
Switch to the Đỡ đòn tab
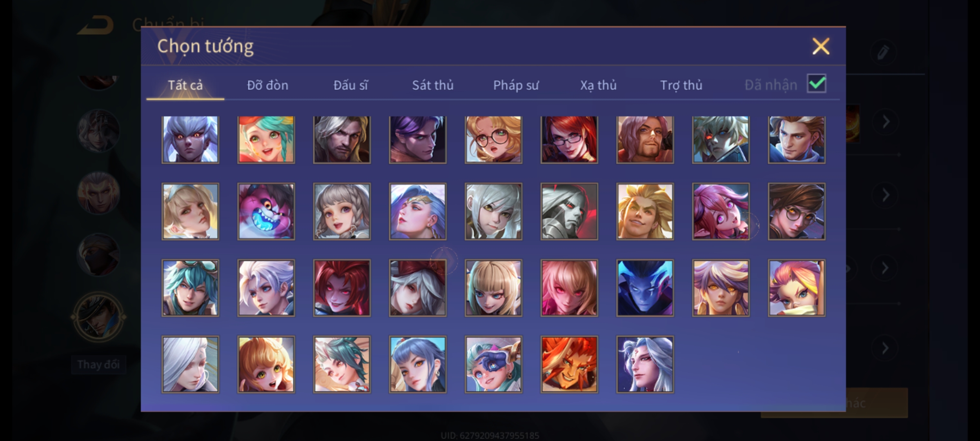click(x=267, y=85)
